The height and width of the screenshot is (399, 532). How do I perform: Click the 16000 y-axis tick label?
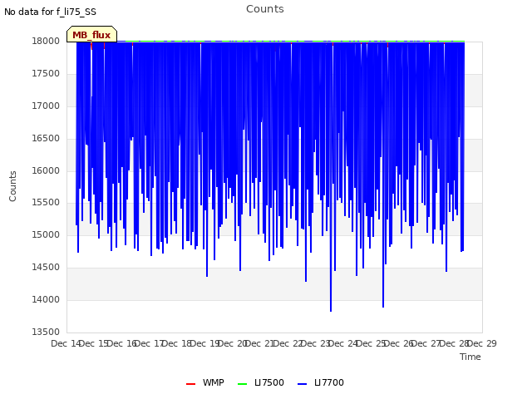click(x=46, y=170)
